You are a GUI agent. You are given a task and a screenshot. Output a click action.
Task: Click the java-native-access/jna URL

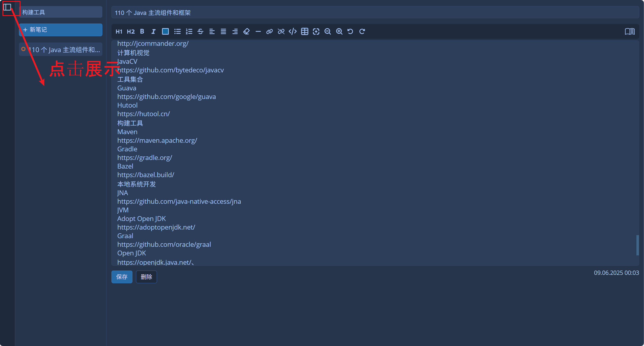179,201
